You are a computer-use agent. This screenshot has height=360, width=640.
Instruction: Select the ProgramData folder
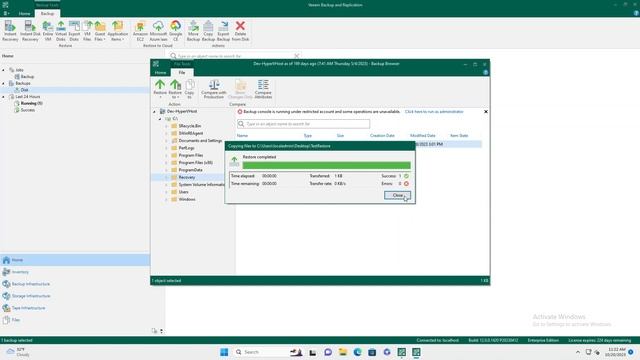[x=190, y=170]
